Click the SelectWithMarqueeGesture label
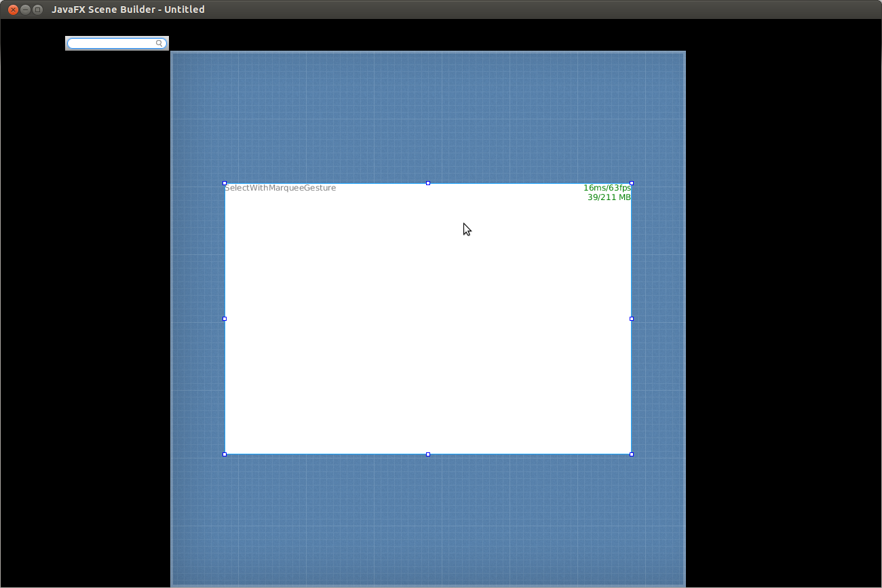The image size is (882, 588). pyautogui.click(x=280, y=188)
